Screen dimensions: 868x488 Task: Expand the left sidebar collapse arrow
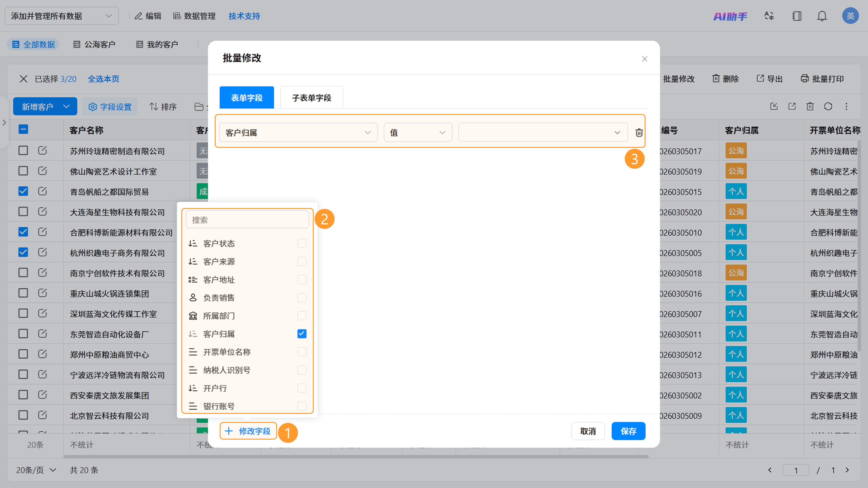[x=4, y=123]
